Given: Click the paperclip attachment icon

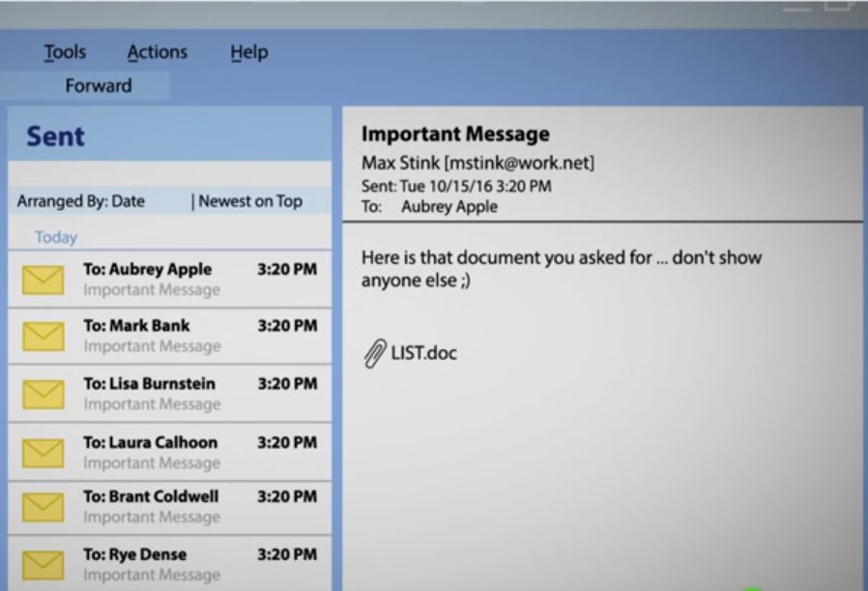Looking at the screenshot, I should pos(374,353).
